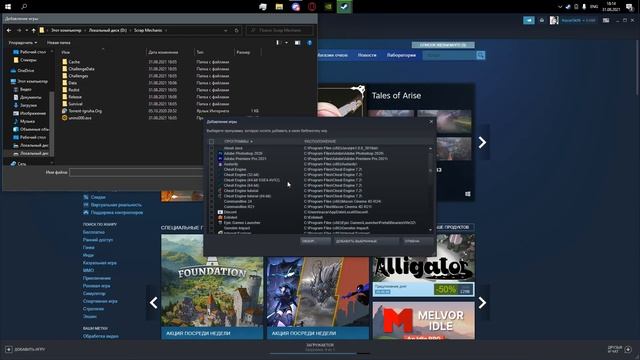Viewport: 640px width, 360px height.
Task: Open Steam Big Picture mode icon
Action: point(606,20)
